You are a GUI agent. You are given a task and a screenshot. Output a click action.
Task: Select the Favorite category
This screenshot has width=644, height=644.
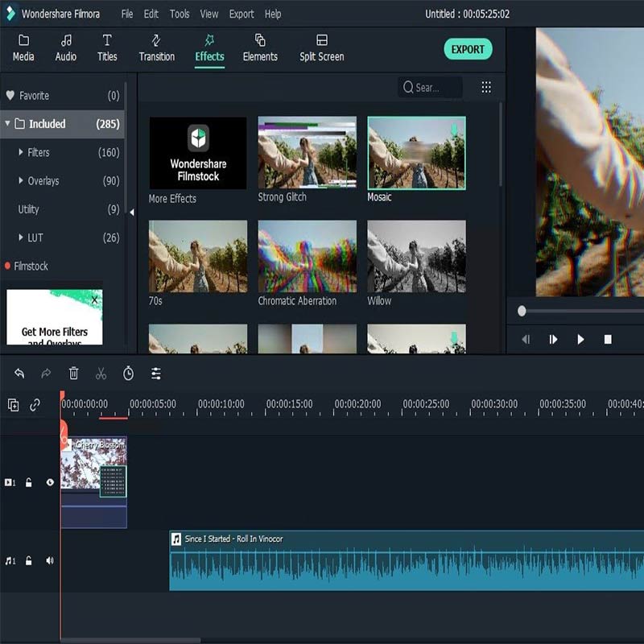click(x=63, y=96)
